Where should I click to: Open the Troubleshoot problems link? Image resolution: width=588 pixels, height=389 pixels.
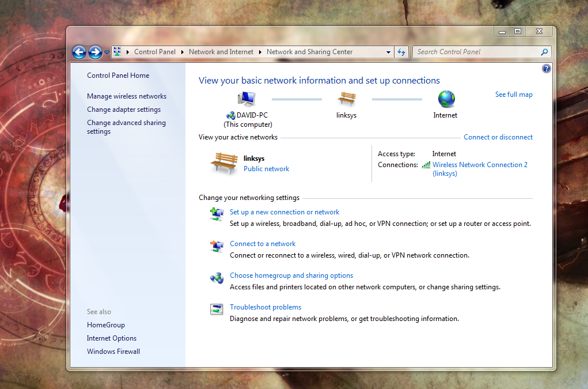(265, 307)
